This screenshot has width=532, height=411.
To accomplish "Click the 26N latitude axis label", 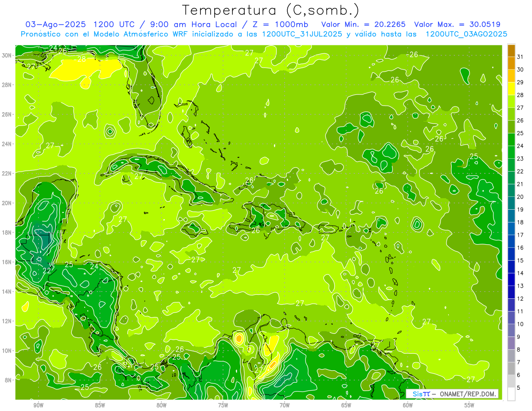I will (x=6, y=114).
